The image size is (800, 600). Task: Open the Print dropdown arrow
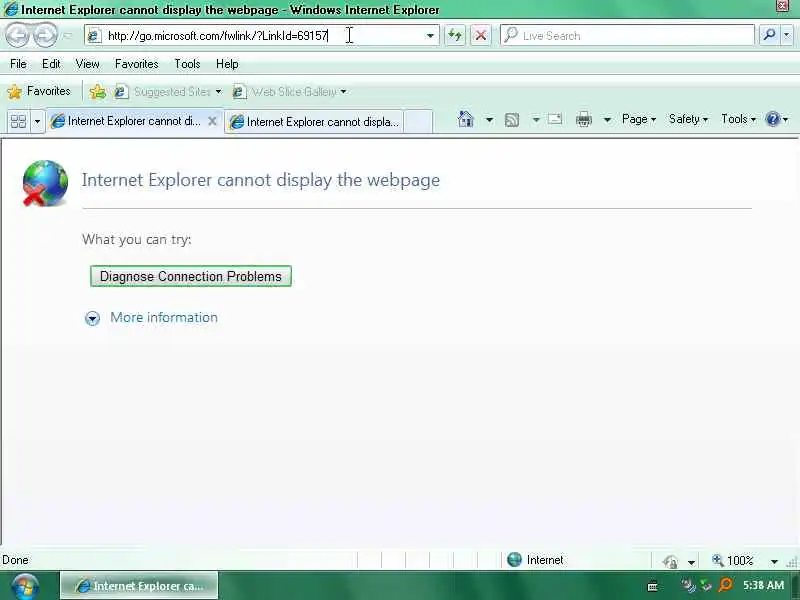607,120
